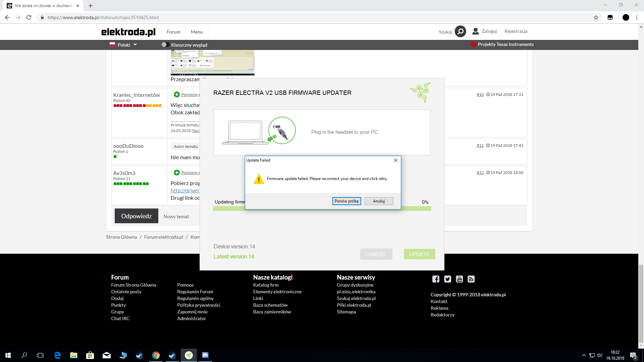Go back to the previous page

coord(7,17)
